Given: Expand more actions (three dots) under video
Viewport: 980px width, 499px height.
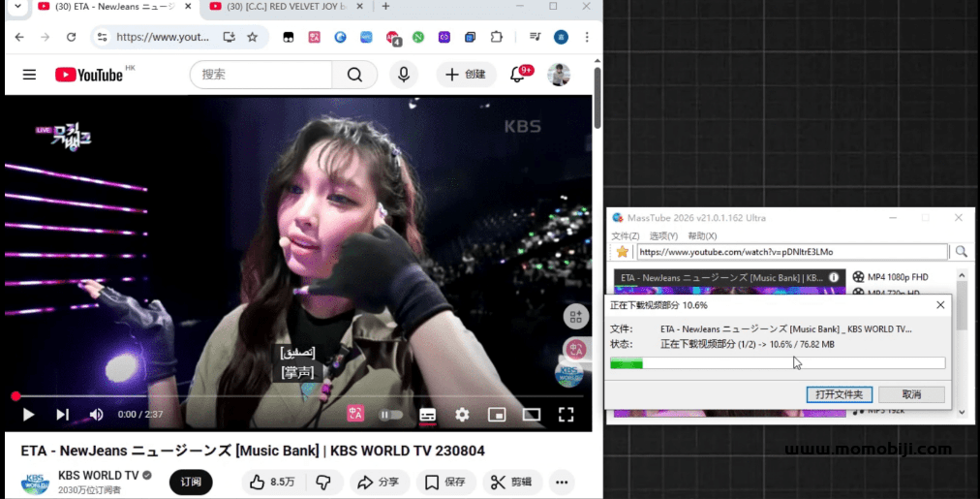Looking at the screenshot, I should [x=562, y=482].
